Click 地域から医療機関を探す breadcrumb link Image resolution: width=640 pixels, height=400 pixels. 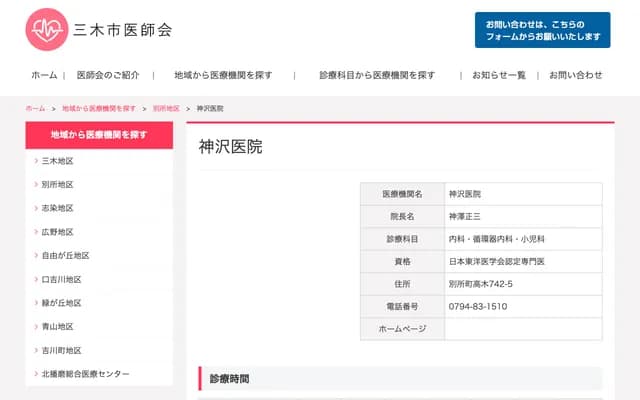coord(99,108)
